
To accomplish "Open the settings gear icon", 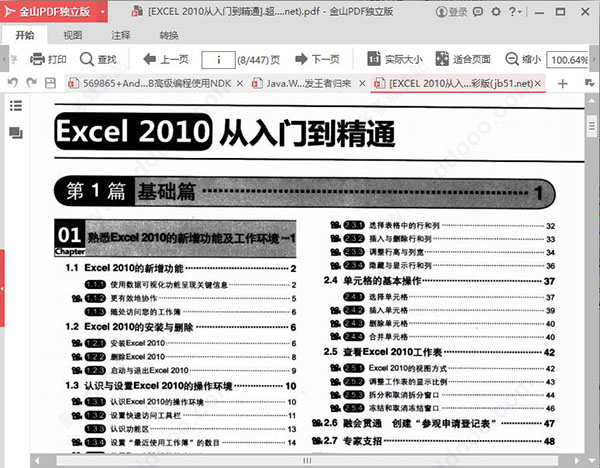I will coord(496,12).
